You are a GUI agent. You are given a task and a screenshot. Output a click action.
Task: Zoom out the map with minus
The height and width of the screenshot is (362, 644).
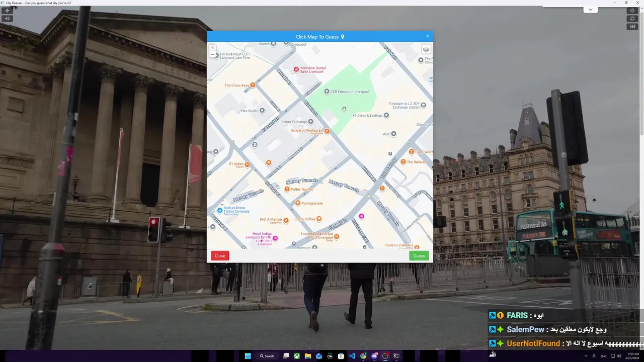212,54
